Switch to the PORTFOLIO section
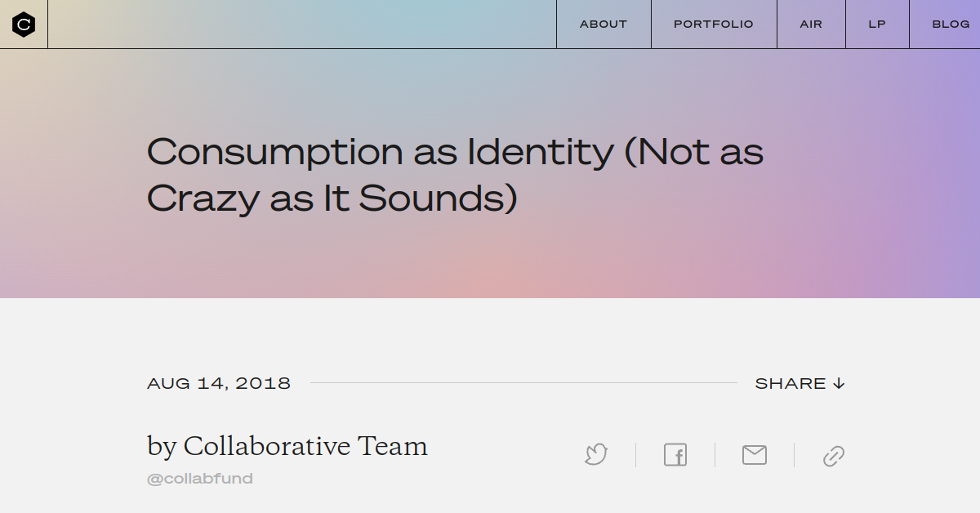 [x=713, y=24]
